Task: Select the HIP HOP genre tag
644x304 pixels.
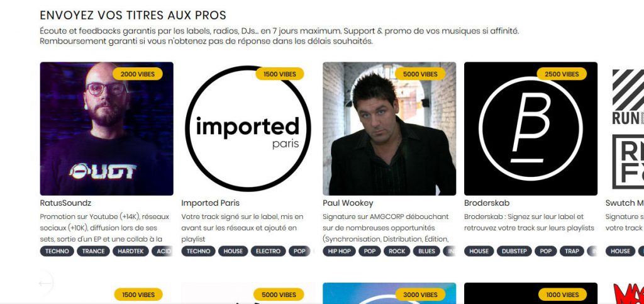Action: click(339, 251)
